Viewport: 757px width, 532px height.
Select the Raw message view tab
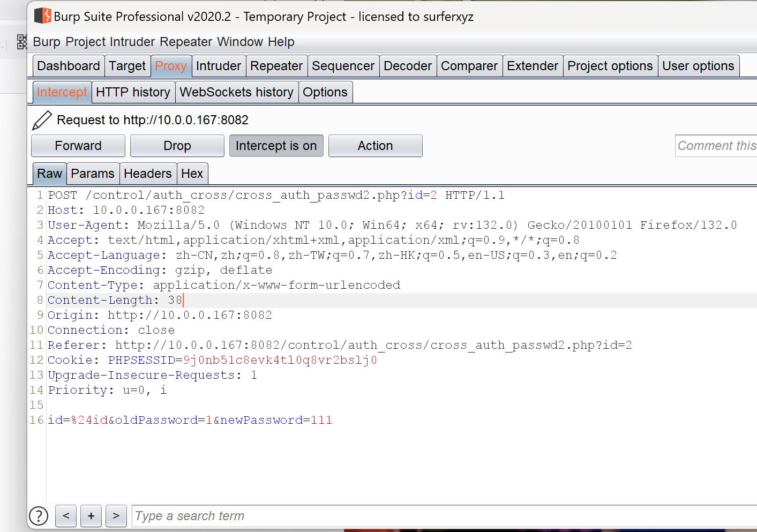point(50,174)
